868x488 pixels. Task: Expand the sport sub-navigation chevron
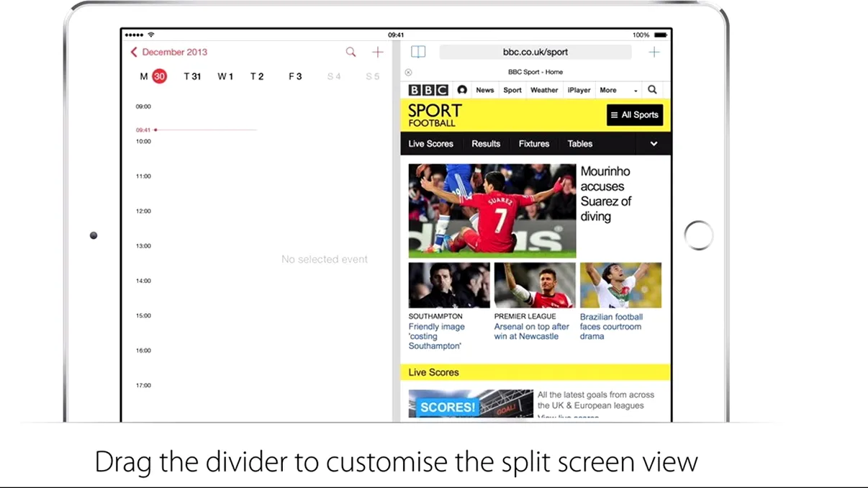click(x=654, y=143)
